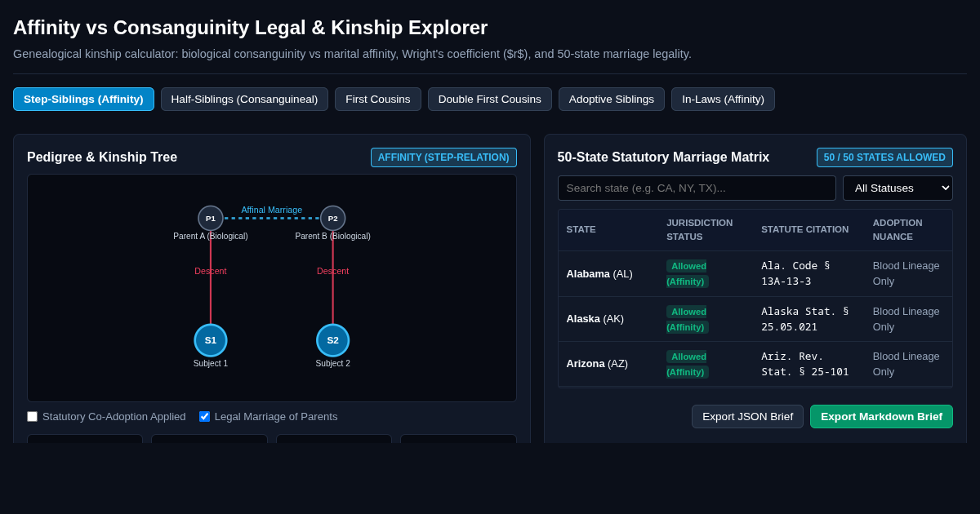Select the Alaska (AK) row
980x514 pixels.
click(755, 319)
